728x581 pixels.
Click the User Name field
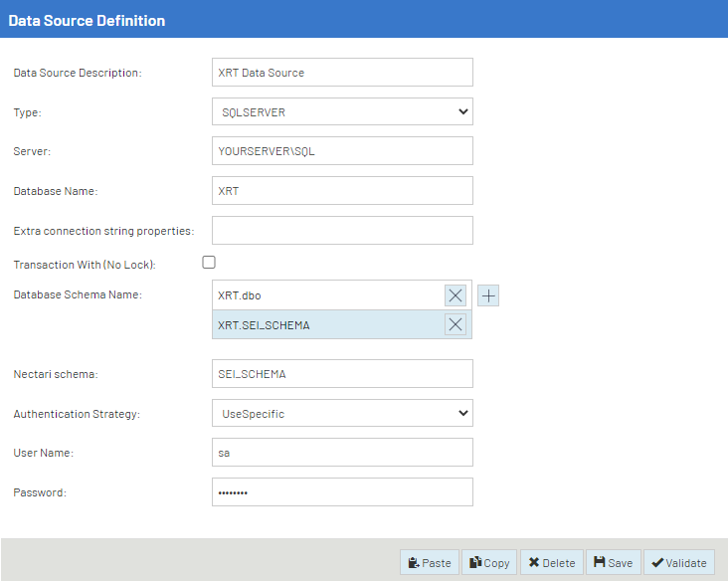[342, 453]
